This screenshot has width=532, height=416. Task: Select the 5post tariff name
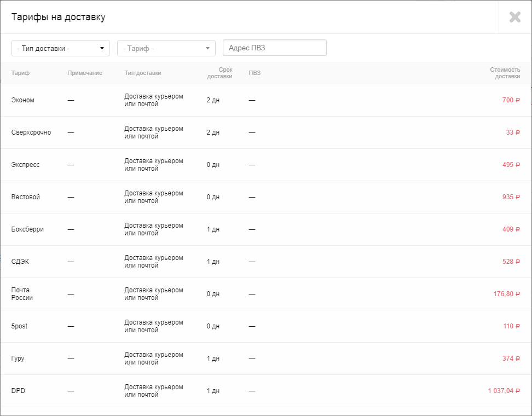click(19, 326)
